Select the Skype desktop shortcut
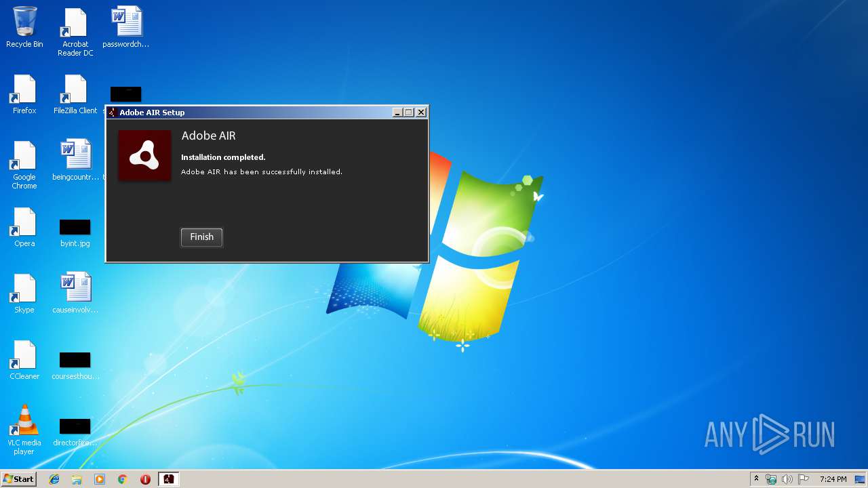This screenshot has height=488, width=868. point(24,293)
